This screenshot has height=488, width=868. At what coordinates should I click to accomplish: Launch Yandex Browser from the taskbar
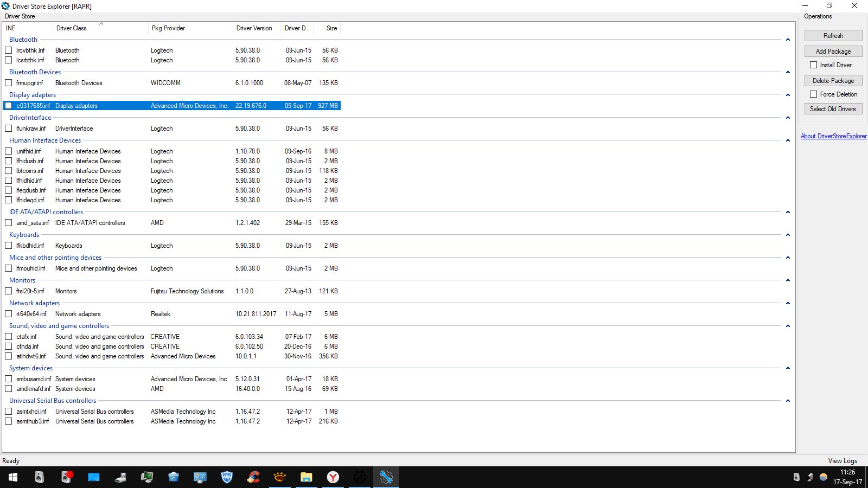point(333,477)
